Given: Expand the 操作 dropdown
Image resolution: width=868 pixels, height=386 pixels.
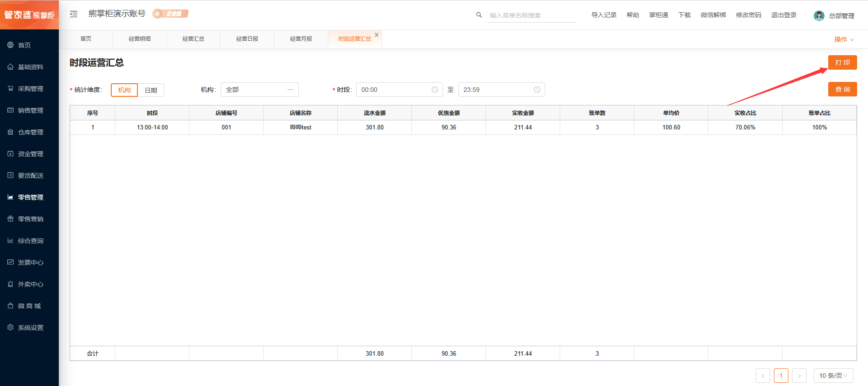Looking at the screenshot, I should pyautogui.click(x=844, y=39).
